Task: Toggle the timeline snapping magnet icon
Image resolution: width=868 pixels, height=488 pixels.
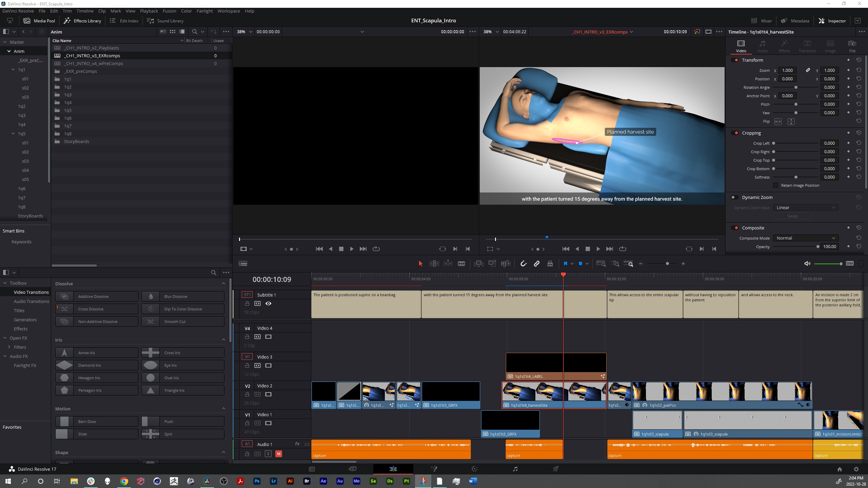Action: [x=523, y=264]
